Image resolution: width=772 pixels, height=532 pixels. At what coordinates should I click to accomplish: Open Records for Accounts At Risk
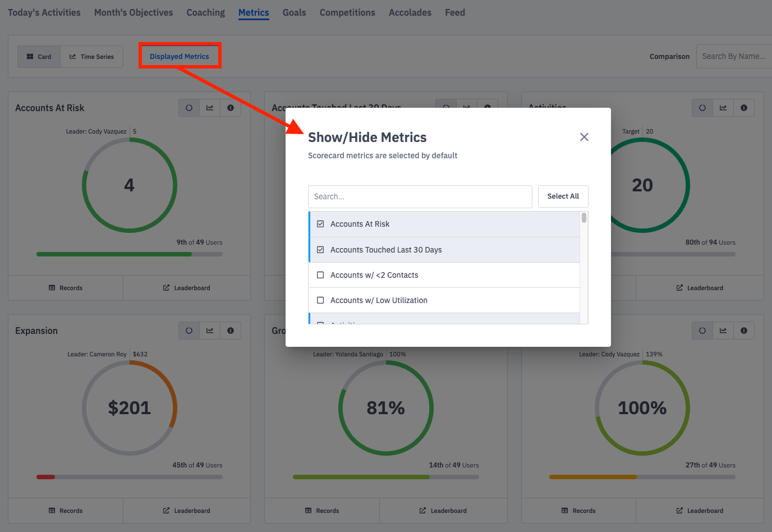[66, 288]
